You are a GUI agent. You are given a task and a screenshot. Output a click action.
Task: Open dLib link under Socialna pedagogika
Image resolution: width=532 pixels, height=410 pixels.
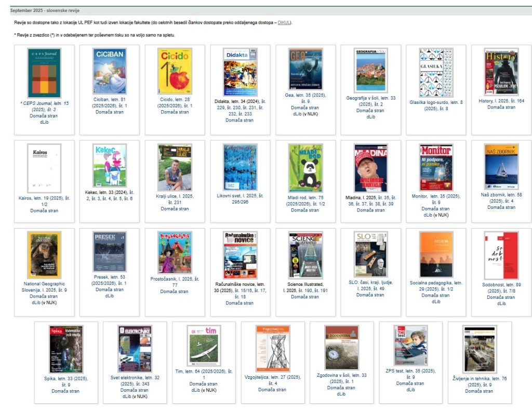(x=436, y=301)
